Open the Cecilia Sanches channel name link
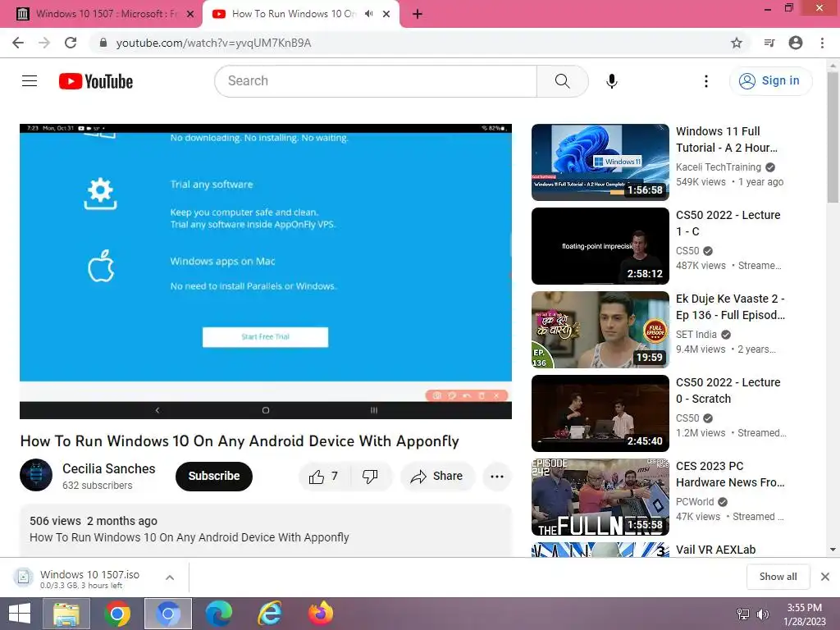Screen dimensions: 840x630 (109, 468)
